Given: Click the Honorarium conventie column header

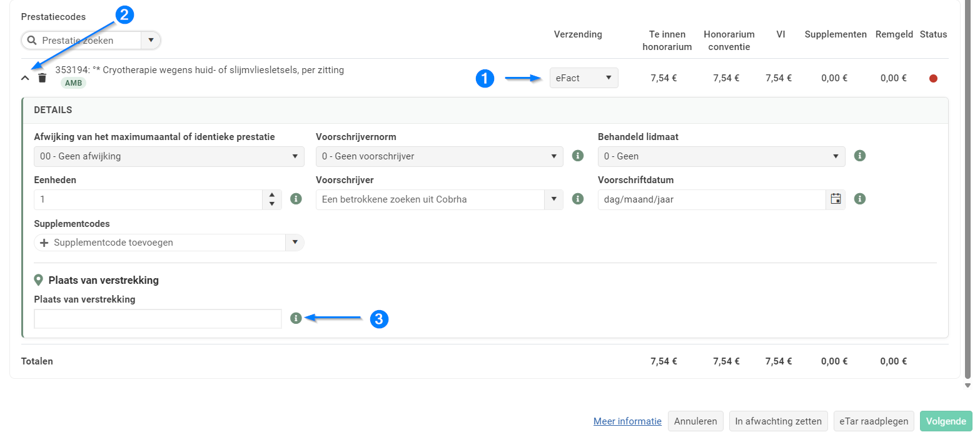Looking at the screenshot, I should point(729,40).
